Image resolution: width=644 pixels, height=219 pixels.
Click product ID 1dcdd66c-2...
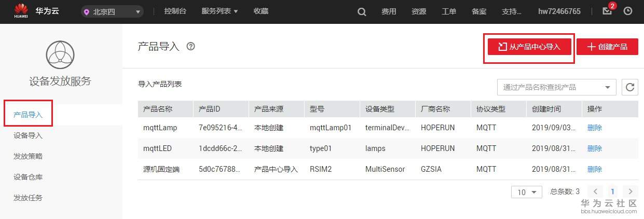click(221, 148)
